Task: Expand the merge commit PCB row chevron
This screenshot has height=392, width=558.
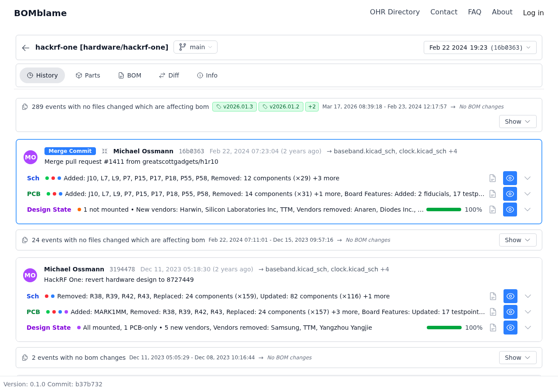Action: 527,194
